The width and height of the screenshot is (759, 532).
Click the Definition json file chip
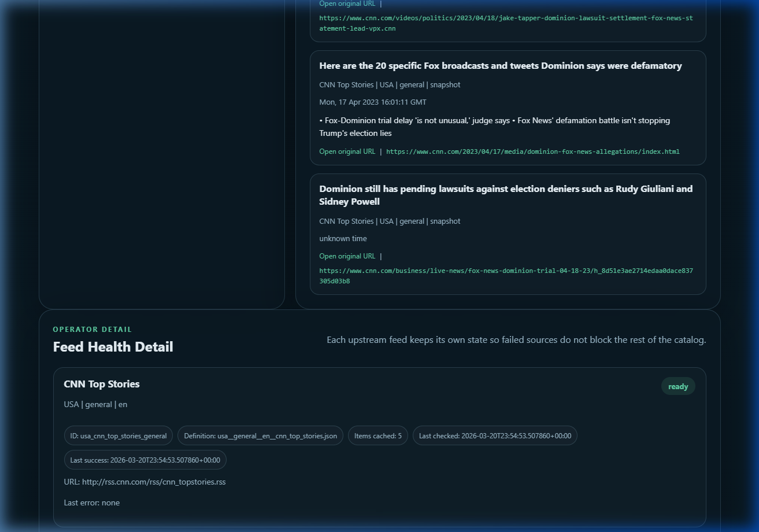(x=261, y=435)
